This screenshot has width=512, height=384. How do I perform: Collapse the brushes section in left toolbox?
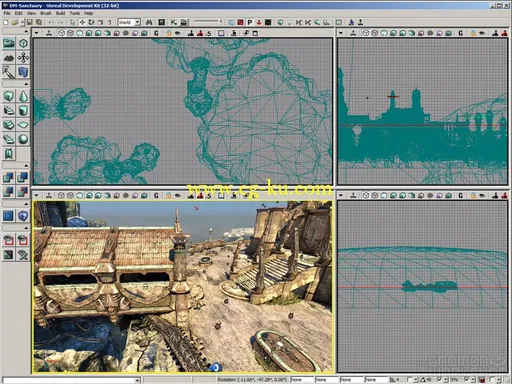click(26, 84)
